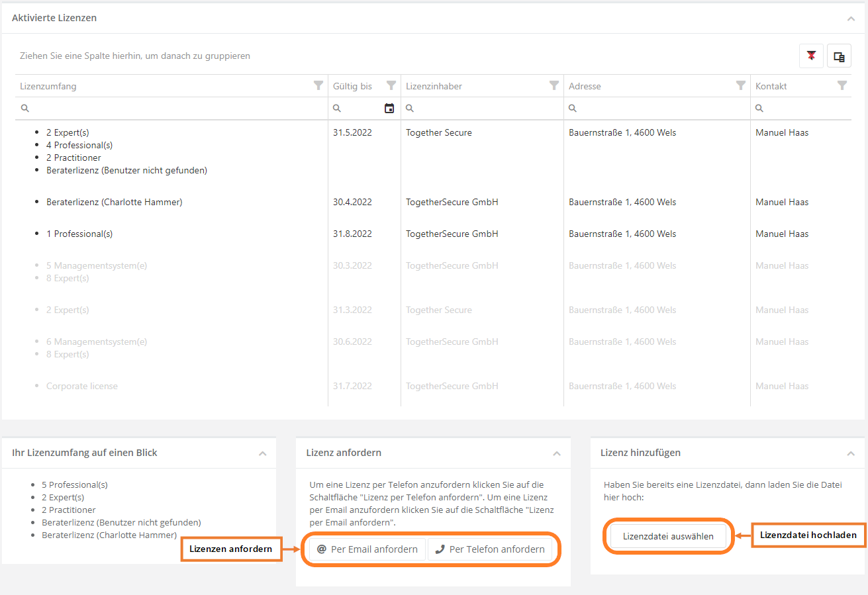
Task: Click the Kontakt column filter funnel
Action: (842, 86)
